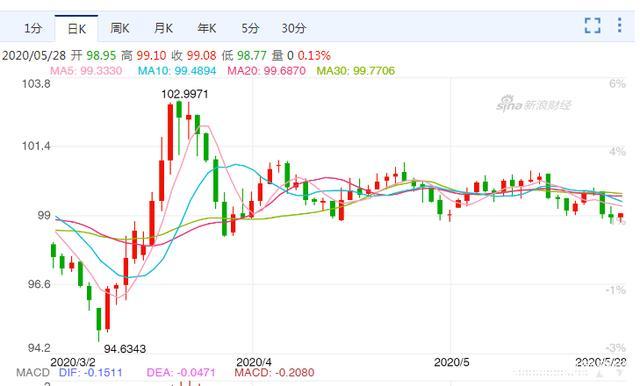Click the 开 98.95 open price value

click(x=93, y=55)
